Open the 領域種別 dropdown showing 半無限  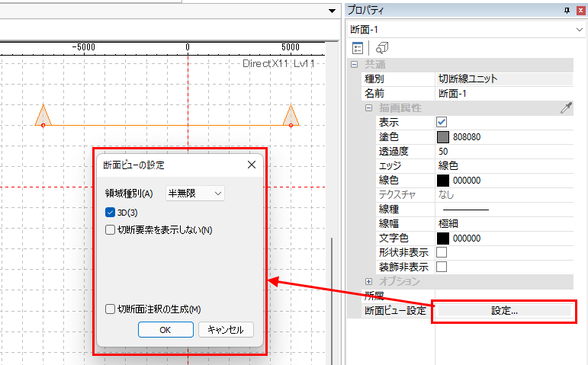tap(195, 194)
